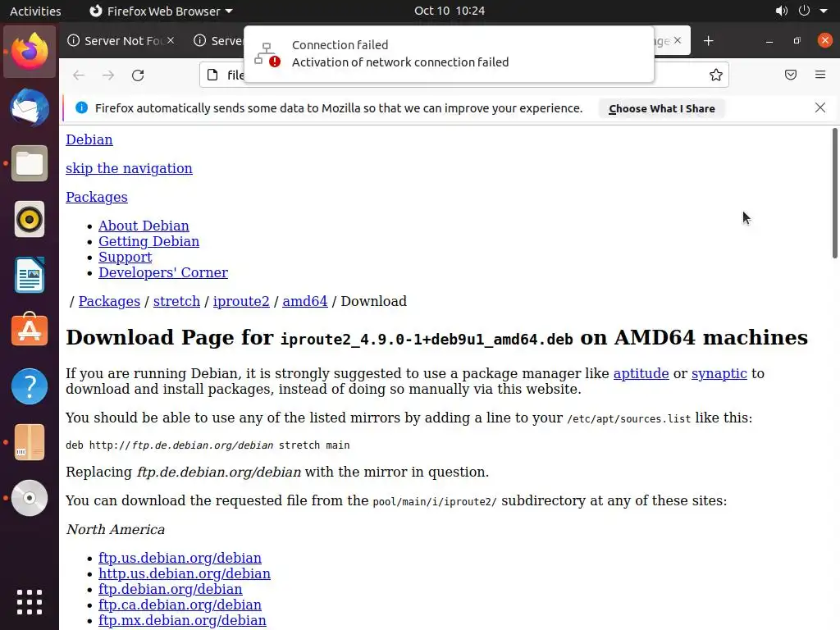
Task: Open the Getting Debian link
Action: 149,241
